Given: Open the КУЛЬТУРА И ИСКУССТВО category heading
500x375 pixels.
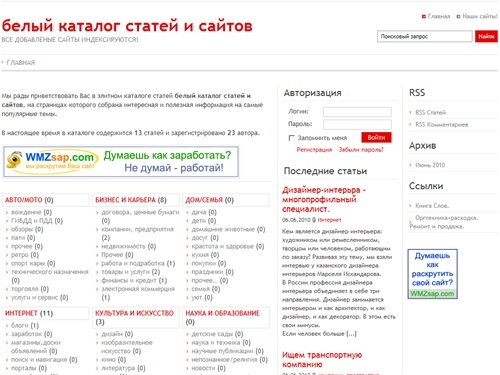Looking at the screenshot, I should click(x=134, y=313).
